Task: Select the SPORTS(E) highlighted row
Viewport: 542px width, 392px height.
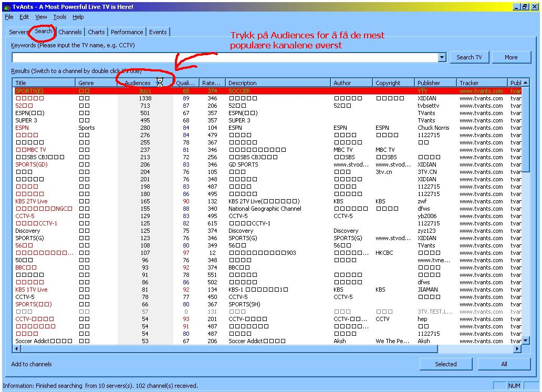Action: click(267, 91)
